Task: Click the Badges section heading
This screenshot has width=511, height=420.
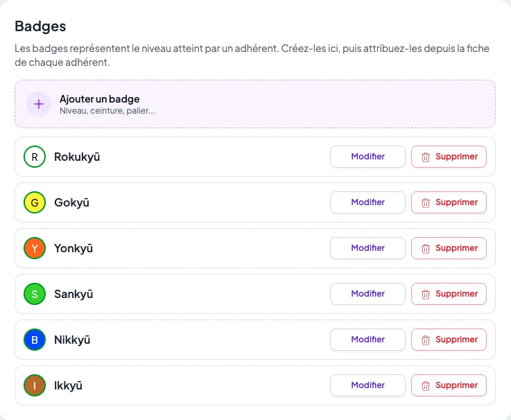Action: (x=40, y=26)
